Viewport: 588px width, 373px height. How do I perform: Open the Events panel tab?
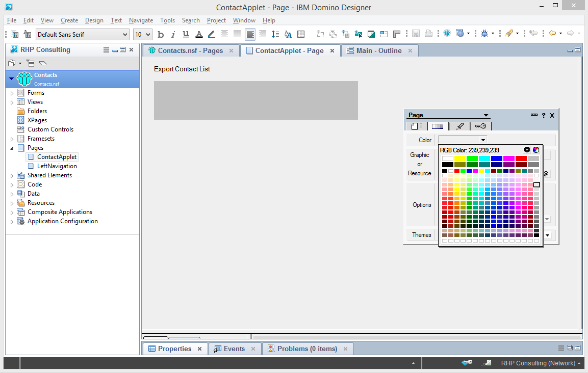[234, 349]
